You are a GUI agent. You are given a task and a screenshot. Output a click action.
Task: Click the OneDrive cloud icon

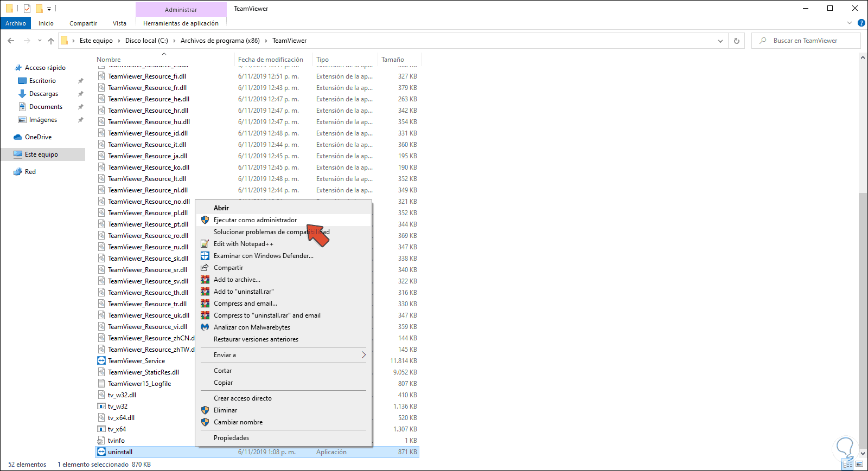(18, 137)
